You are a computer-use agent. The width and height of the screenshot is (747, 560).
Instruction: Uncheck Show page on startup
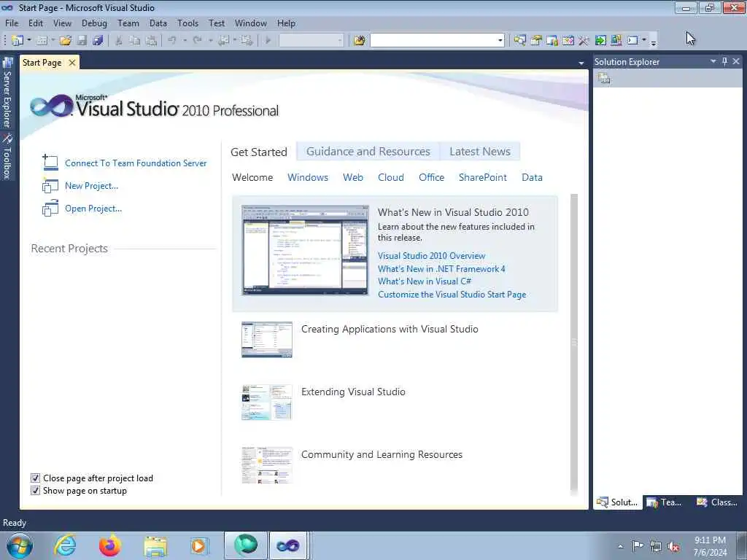[x=35, y=490]
